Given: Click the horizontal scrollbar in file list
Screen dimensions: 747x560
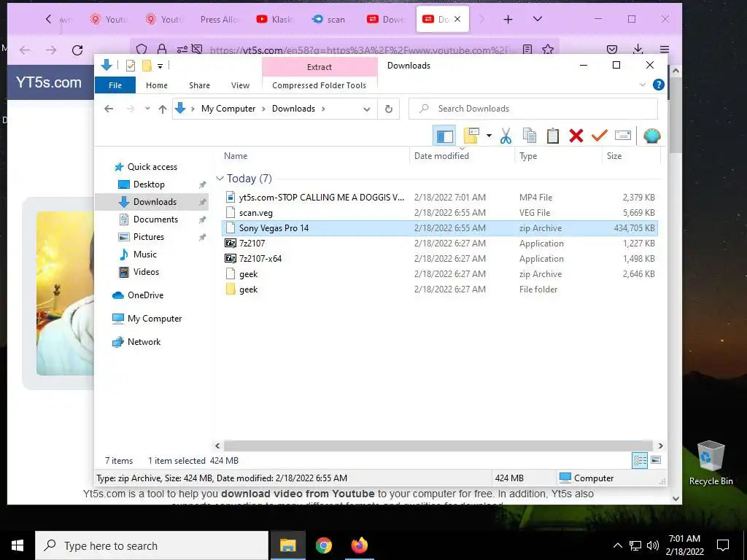Looking at the screenshot, I should [x=438, y=446].
